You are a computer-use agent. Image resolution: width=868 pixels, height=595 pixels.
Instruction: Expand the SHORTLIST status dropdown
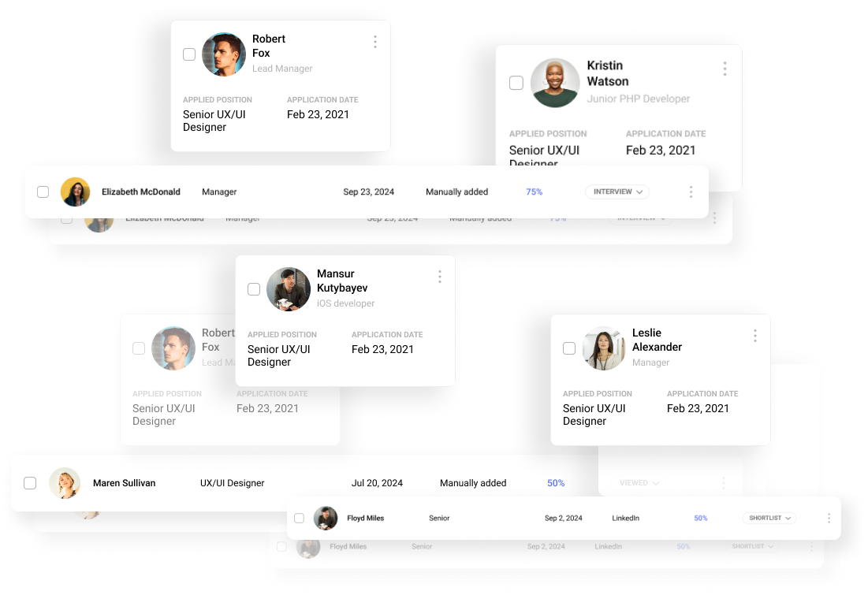(769, 518)
